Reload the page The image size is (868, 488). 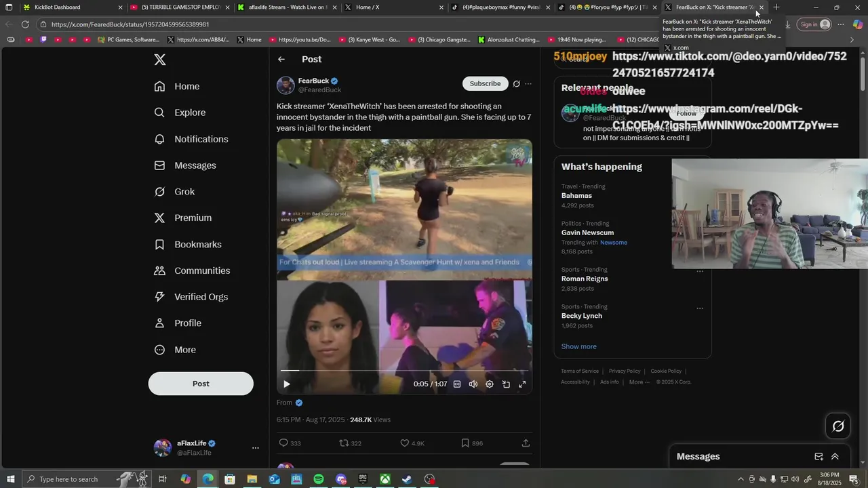point(25,24)
